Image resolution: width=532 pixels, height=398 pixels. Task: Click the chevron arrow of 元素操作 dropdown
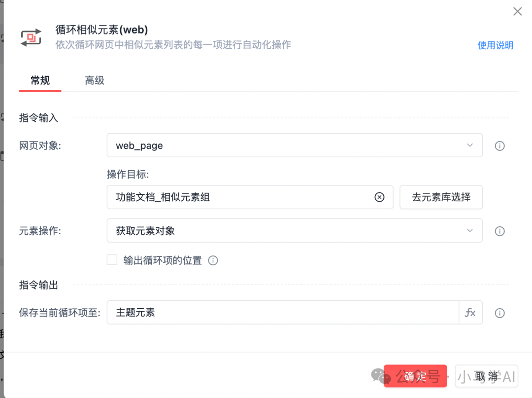point(470,230)
